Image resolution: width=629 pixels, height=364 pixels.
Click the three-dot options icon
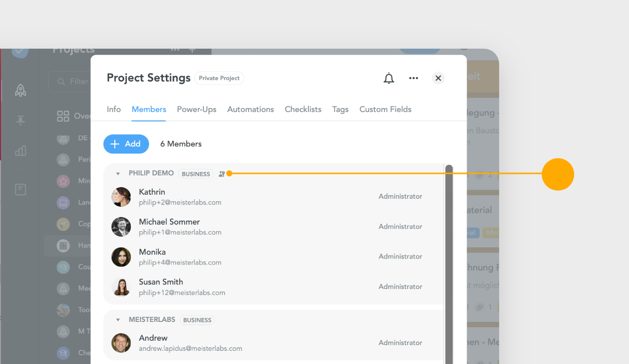(x=413, y=78)
